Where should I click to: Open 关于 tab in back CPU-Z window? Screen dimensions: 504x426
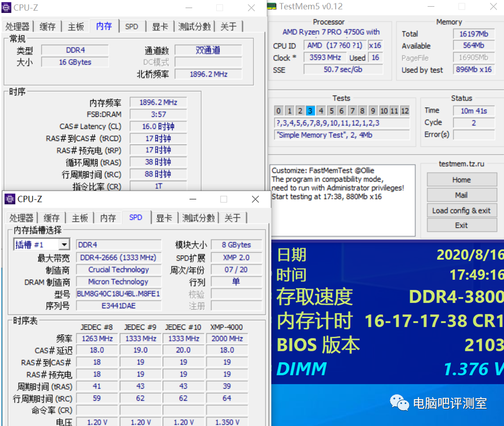tap(229, 26)
